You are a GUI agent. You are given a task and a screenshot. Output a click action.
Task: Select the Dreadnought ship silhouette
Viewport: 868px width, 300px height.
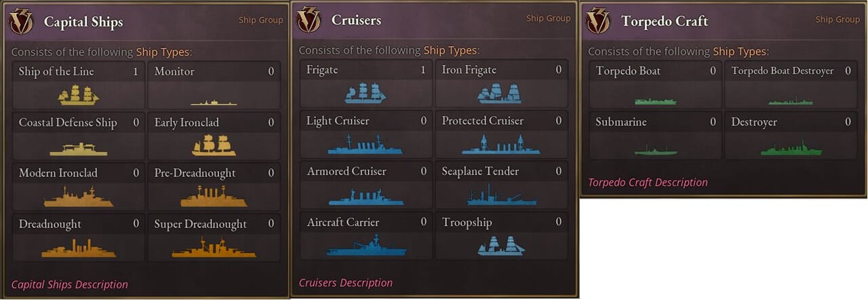coord(79,248)
